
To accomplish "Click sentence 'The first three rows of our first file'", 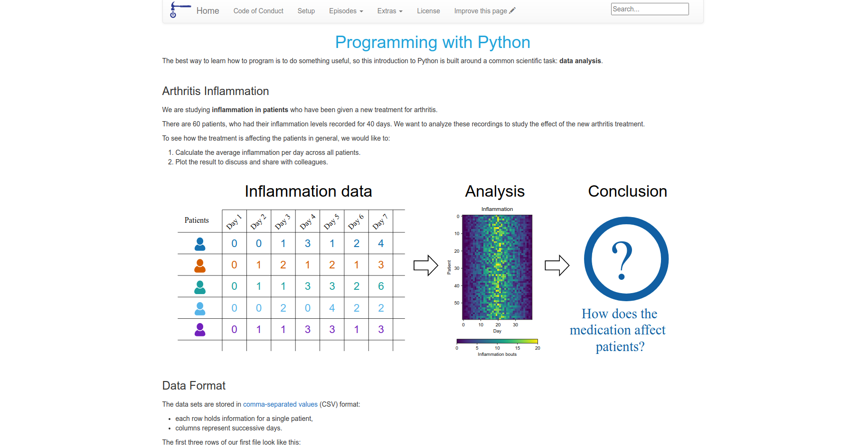I will pos(231,442).
